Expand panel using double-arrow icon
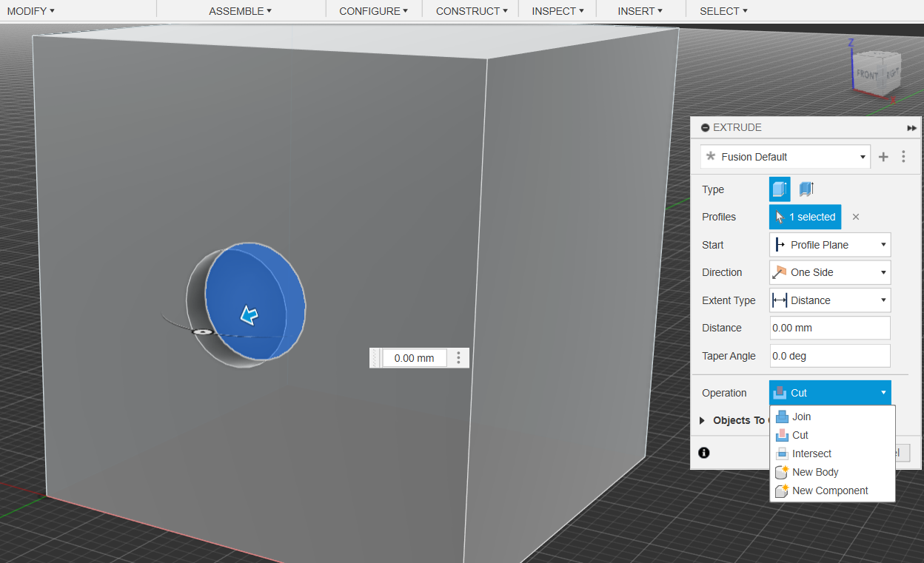The width and height of the screenshot is (924, 563). (911, 128)
